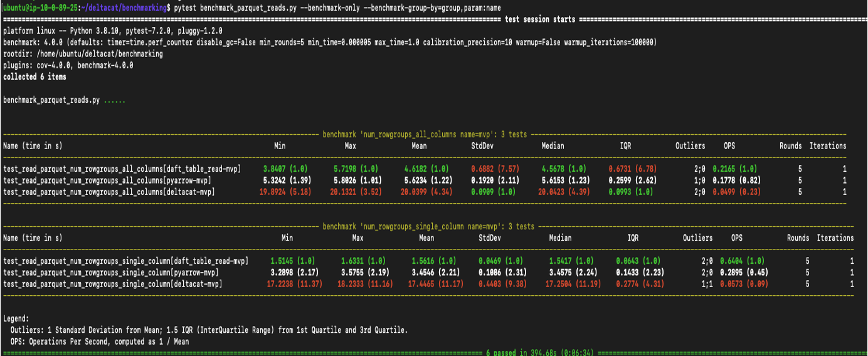This screenshot has height=356, width=868.
Task: Click the 'benchmark: 4.0.0 (defaults...' line
Action: tap(330, 43)
